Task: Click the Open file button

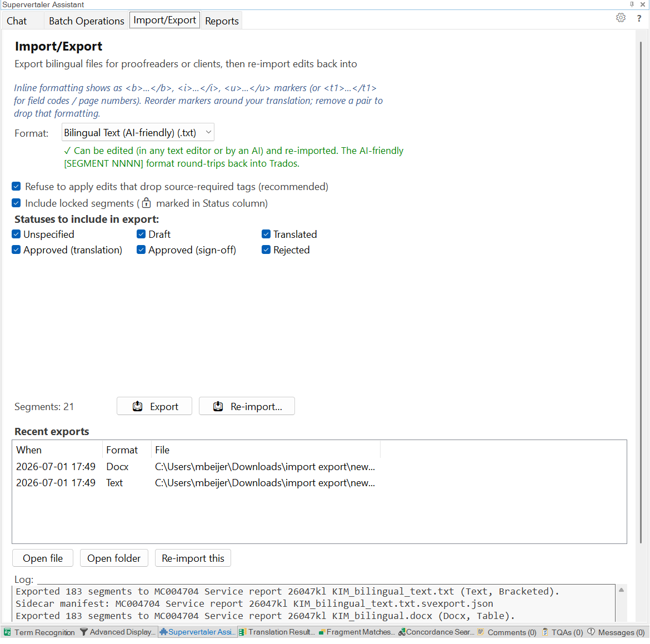Action: coord(43,558)
